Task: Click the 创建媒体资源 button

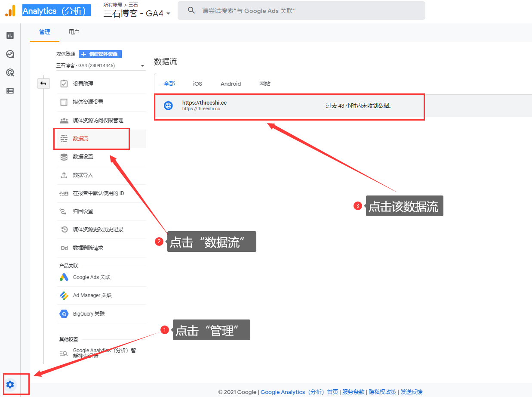Action: click(x=100, y=54)
